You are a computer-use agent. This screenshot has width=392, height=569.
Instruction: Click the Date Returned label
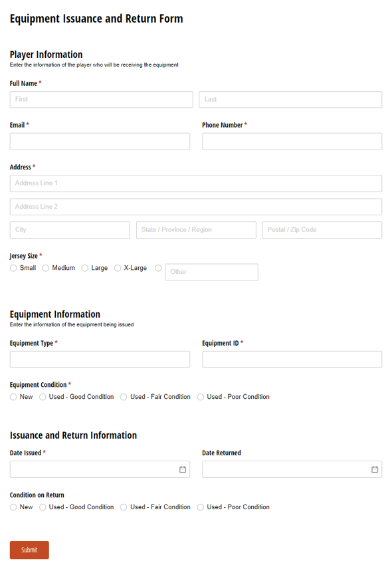pyautogui.click(x=221, y=453)
